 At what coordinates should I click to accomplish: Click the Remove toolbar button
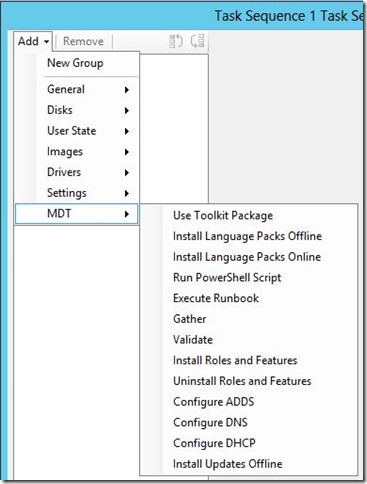[83, 41]
